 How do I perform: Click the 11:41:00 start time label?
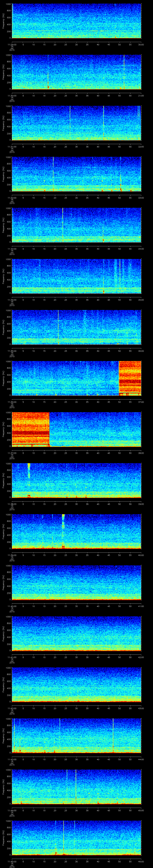pos(12,657)
